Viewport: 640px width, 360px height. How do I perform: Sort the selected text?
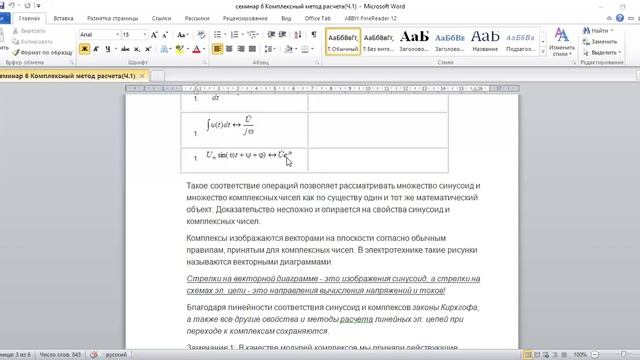298,35
